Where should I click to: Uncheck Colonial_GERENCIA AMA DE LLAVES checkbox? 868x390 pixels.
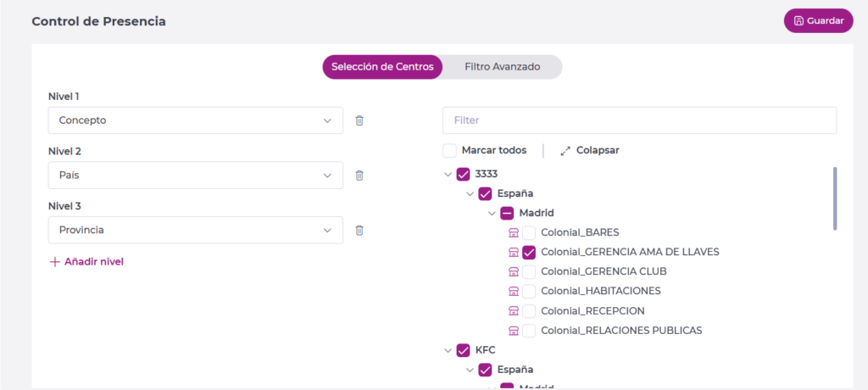click(529, 252)
